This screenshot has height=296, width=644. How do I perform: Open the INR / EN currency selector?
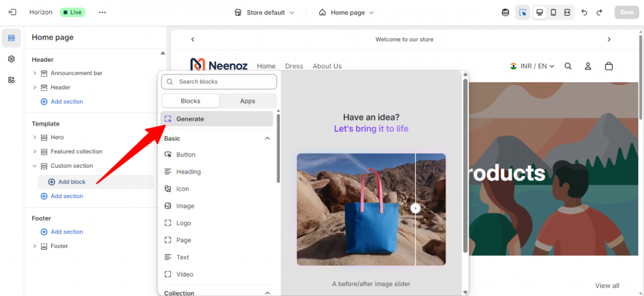(x=532, y=66)
